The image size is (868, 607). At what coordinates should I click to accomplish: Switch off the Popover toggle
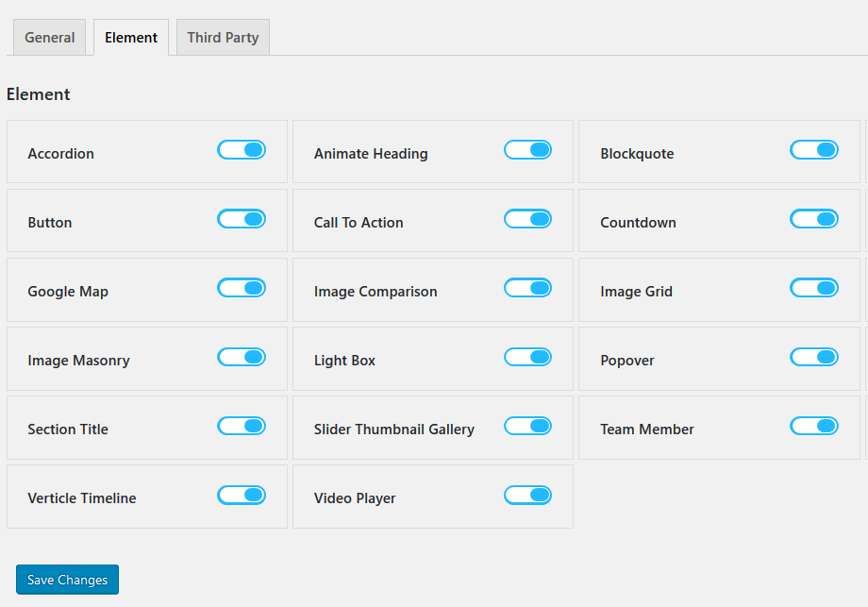[x=813, y=357]
